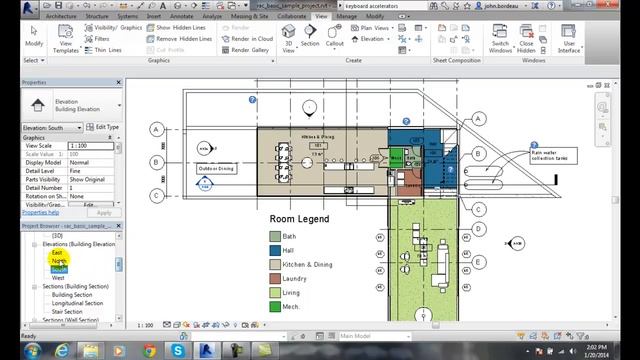Click the Edit Type button
Screen dimensions: 640x360
pos(102,127)
